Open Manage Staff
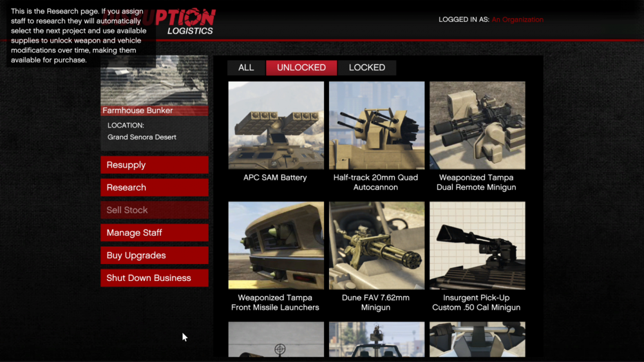 coord(155,233)
